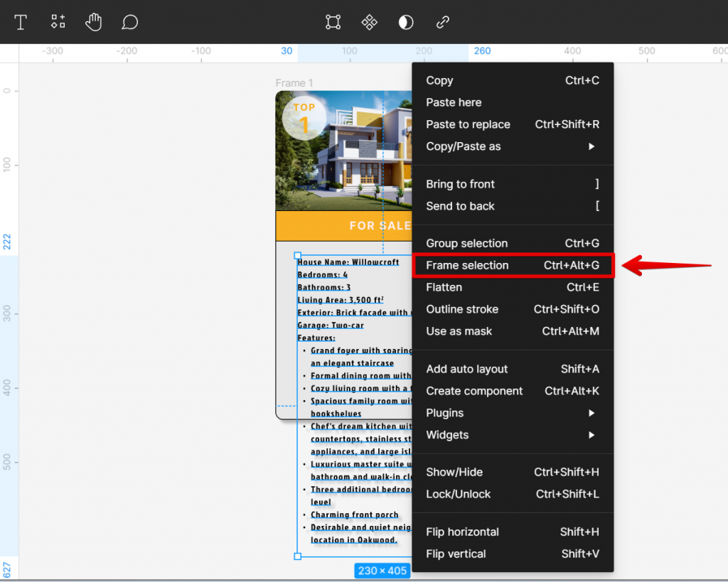Click the copy link icon
The height and width of the screenshot is (582, 728).
coord(442,22)
